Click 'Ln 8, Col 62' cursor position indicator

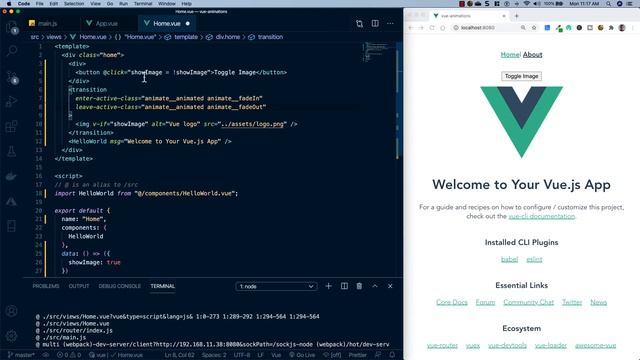[x=179, y=355]
